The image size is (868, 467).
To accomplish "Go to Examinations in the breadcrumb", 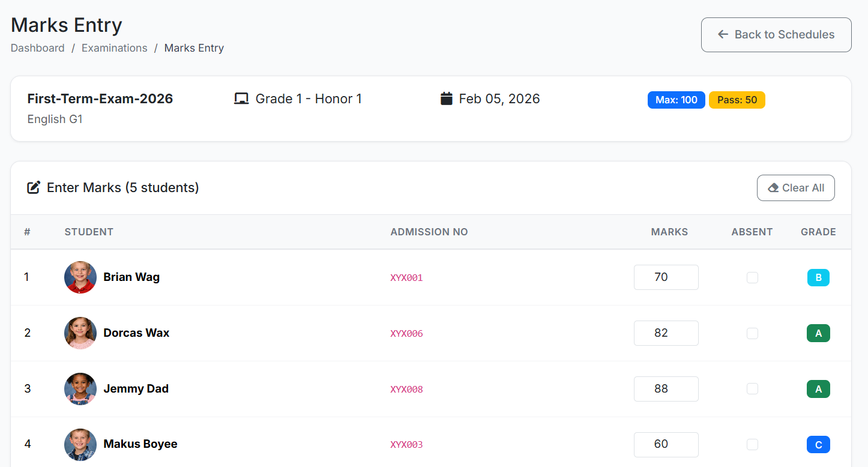I will (115, 48).
